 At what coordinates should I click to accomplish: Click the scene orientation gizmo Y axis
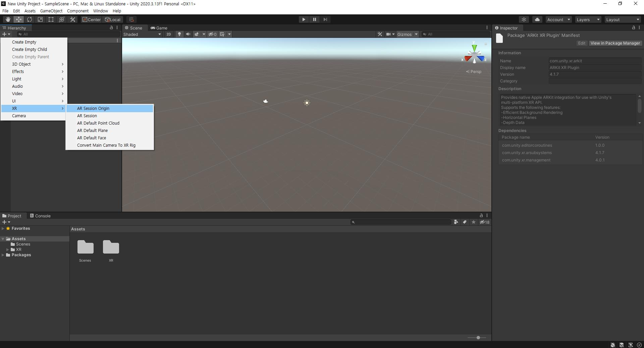(x=474, y=48)
